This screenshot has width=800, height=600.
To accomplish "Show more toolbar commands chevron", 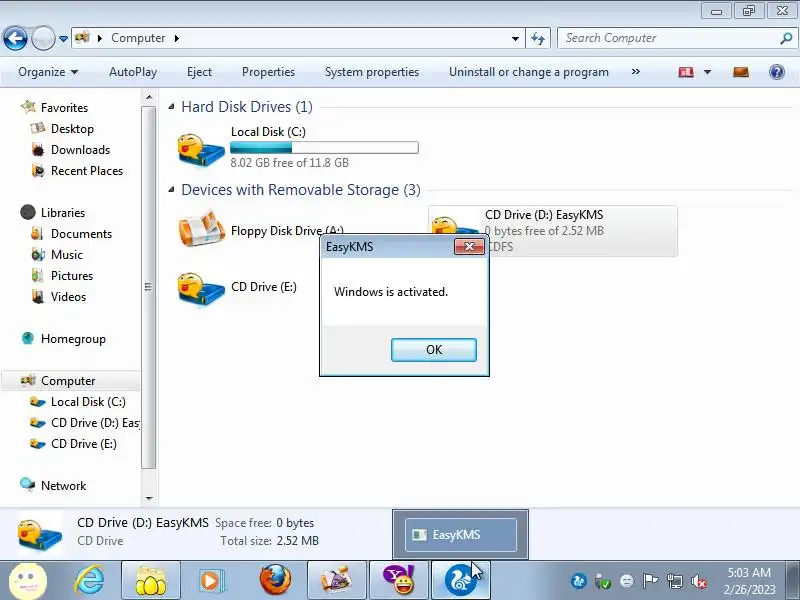I will [636, 72].
